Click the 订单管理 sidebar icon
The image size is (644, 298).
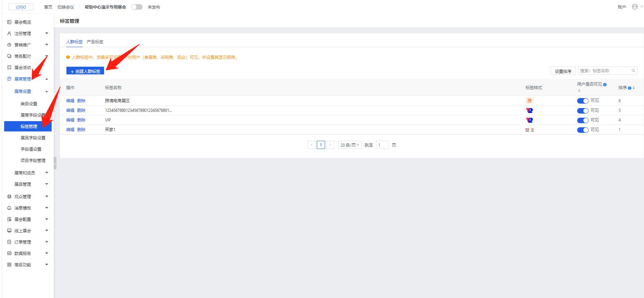[9, 242]
